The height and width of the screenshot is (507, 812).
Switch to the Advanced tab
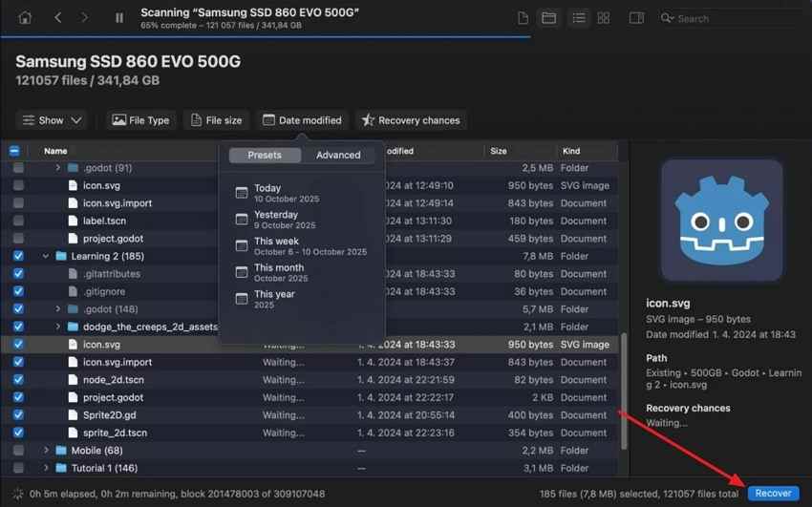tap(338, 156)
